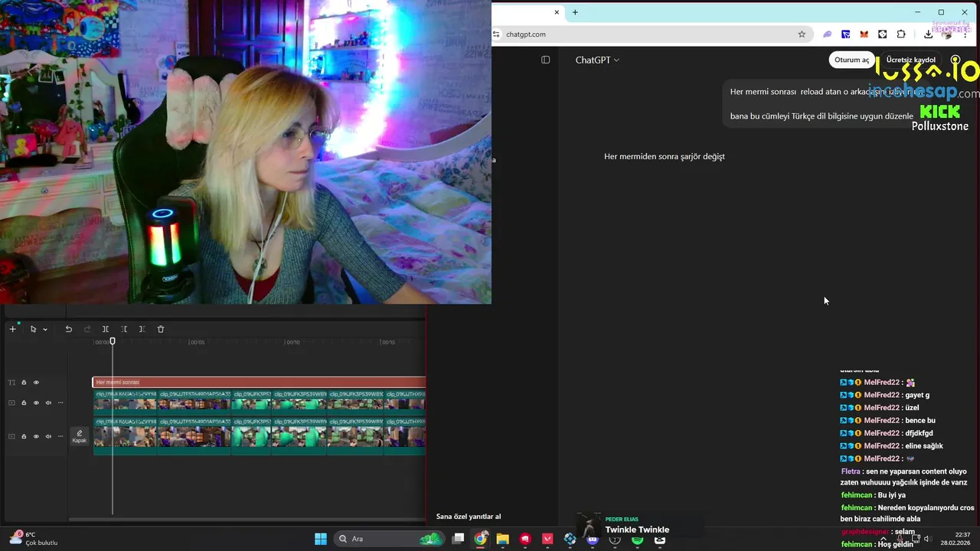Trim clip end to playhead
This screenshot has width=980, height=551.
142,329
